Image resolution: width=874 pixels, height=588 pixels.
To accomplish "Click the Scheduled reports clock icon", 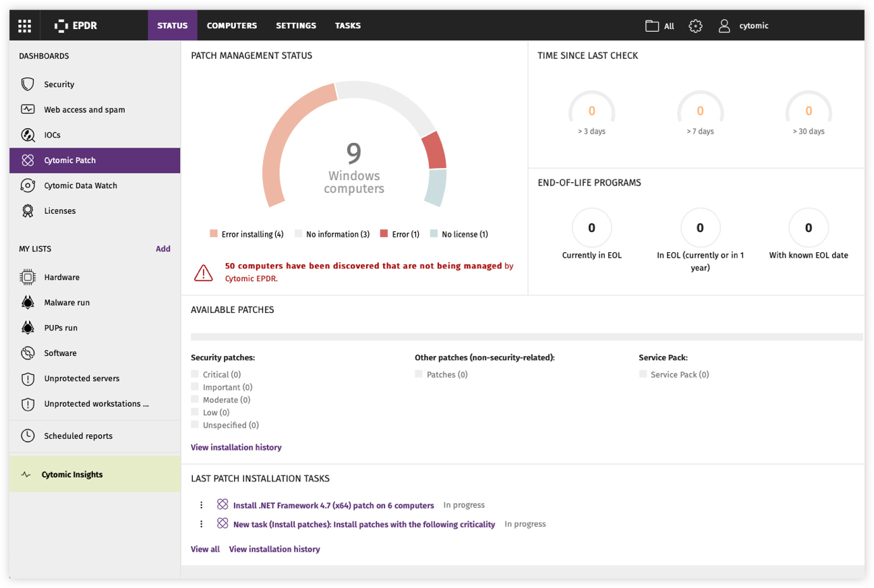I will (x=28, y=436).
